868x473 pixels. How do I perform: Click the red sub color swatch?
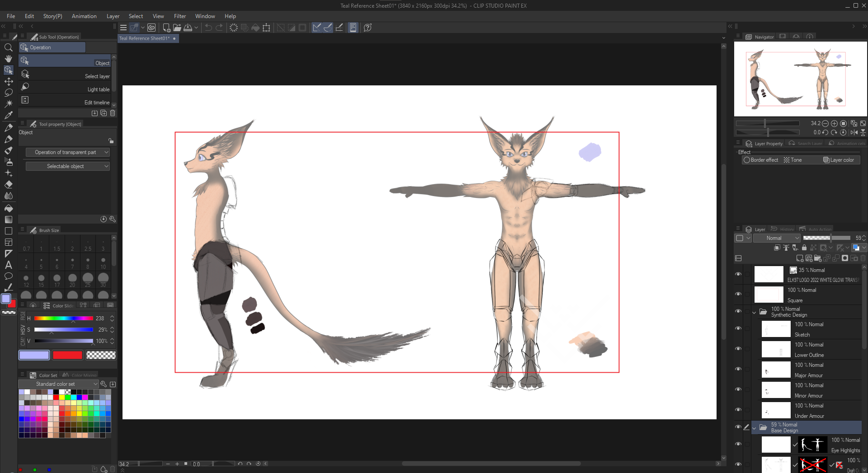pos(67,355)
